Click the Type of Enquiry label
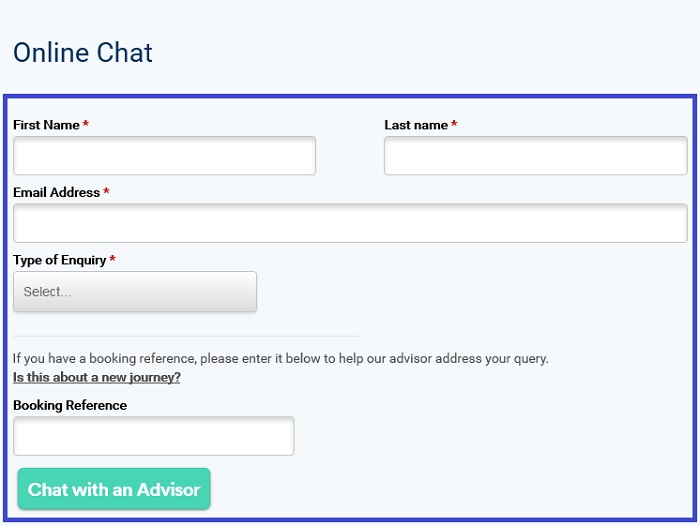The height and width of the screenshot is (526, 700). (60, 260)
